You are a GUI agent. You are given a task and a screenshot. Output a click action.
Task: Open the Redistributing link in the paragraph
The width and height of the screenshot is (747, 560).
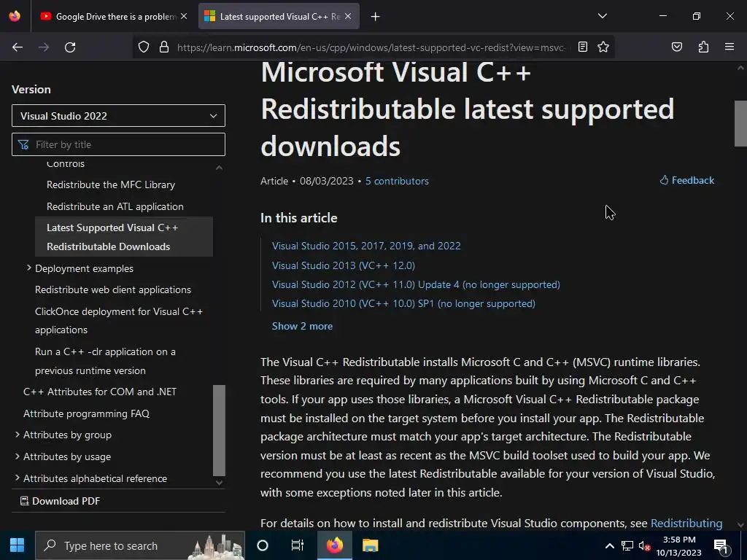tap(686, 523)
